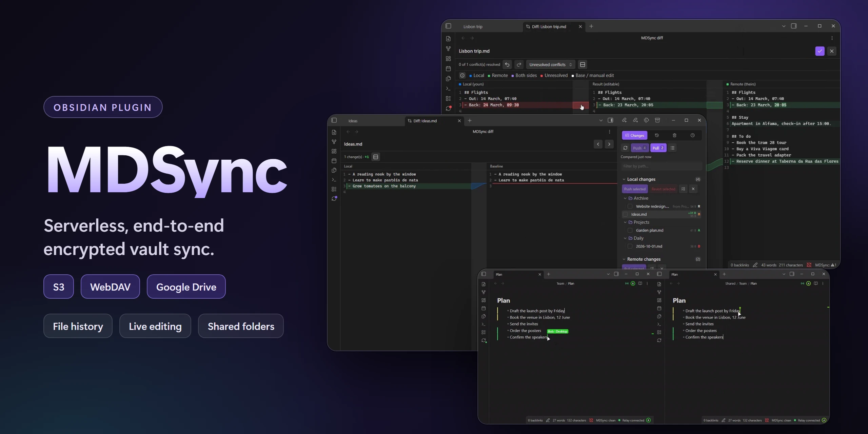Undo the last conflict resolution in Lisbon trip diff

[x=507, y=64]
